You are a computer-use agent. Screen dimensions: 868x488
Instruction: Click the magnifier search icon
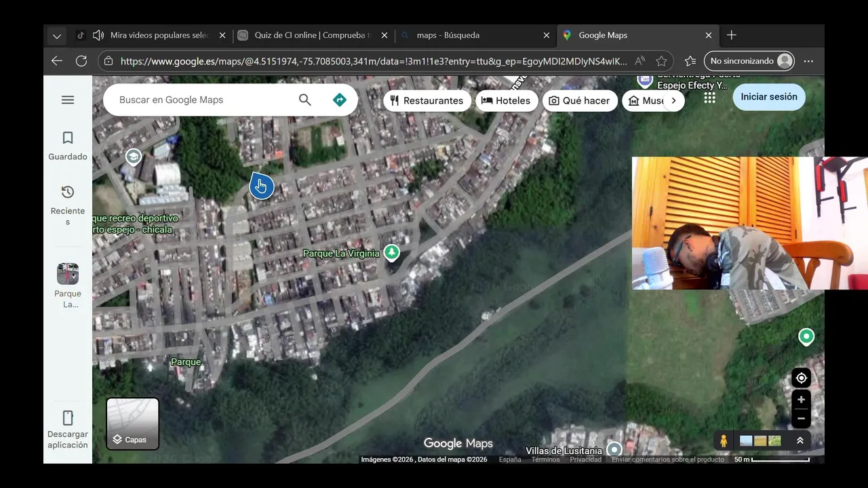coord(305,100)
